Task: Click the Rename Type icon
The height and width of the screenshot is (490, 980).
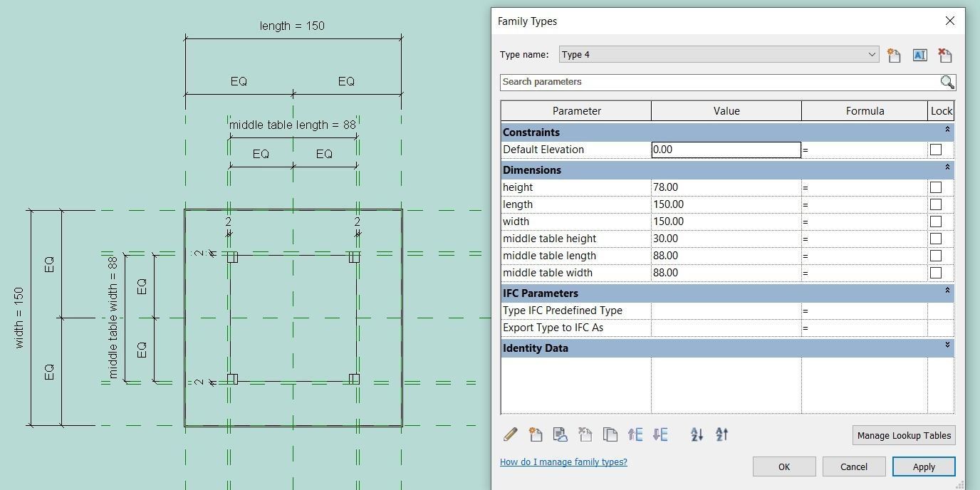Action: [x=919, y=55]
